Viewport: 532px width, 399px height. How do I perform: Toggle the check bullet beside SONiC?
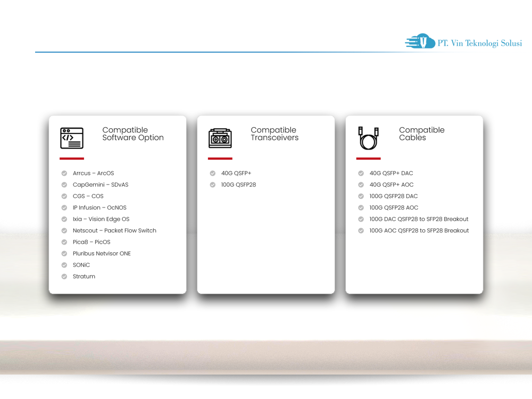64,264
